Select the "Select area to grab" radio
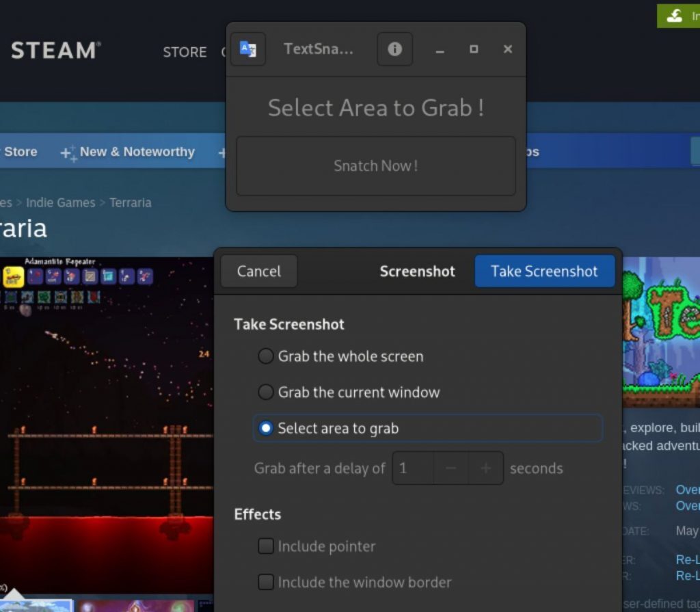 coord(265,429)
